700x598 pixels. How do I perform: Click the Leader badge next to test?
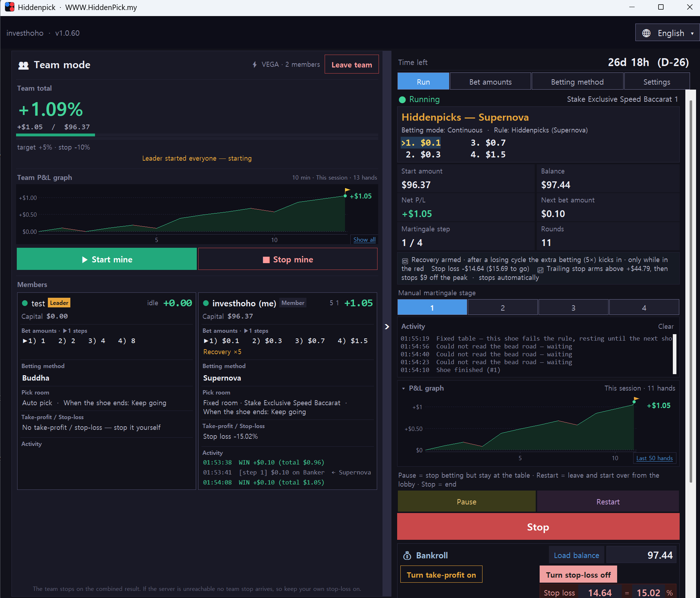[59, 303]
